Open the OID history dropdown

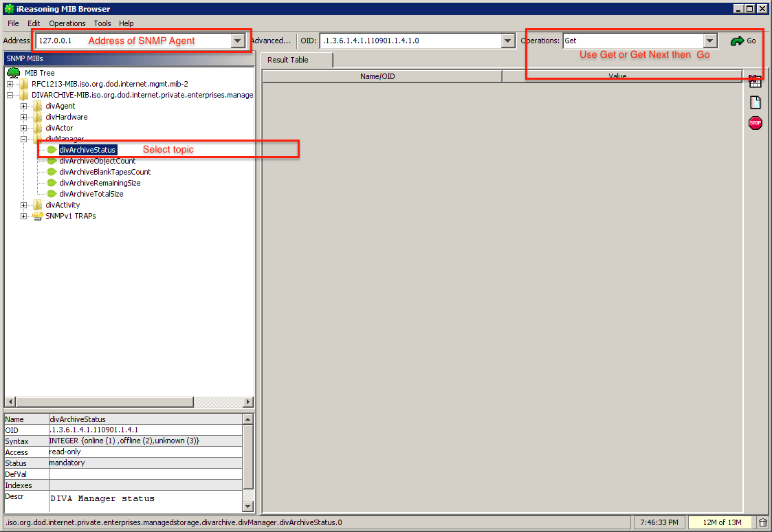(x=507, y=40)
